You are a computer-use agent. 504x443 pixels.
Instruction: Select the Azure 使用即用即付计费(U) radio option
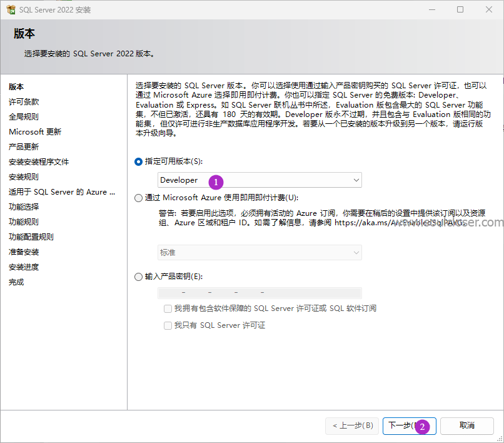tap(139, 198)
